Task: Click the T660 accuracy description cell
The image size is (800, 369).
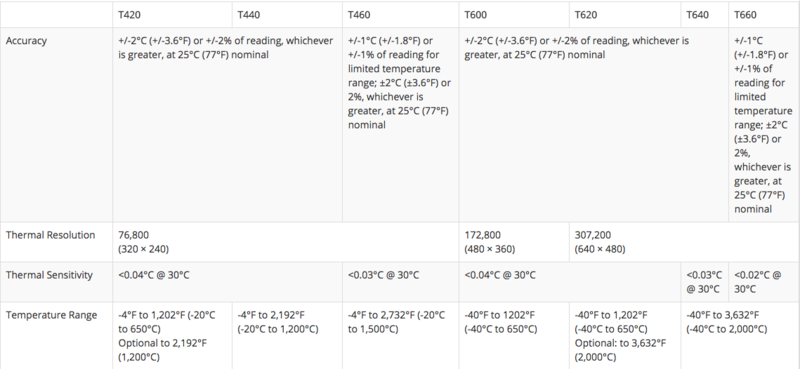Action: [x=763, y=125]
